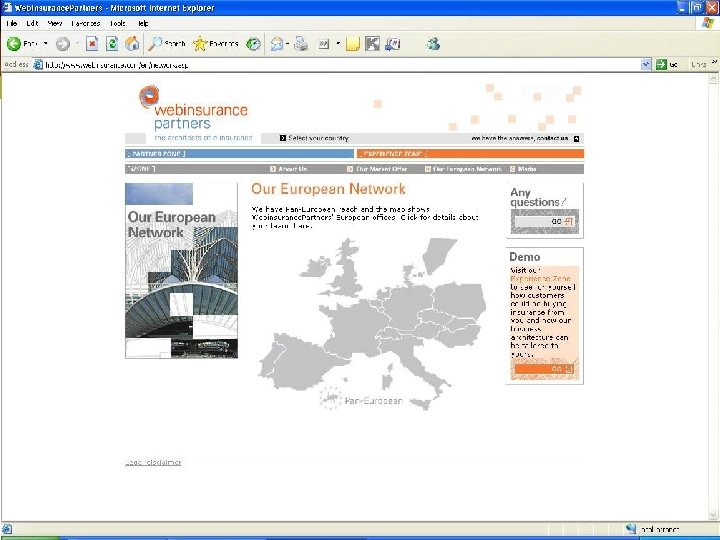The height and width of the screenshot is (540, 720).
Task: Open Our European Network nav link
Action: tap(463, 169)
